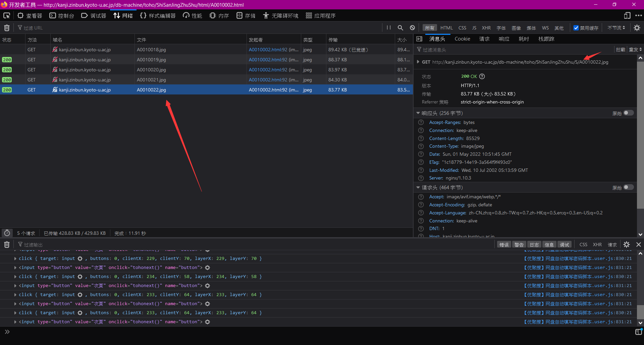Image resolution: width=644 pixels, height=345 pixels.
Task: Toggle the 禁用缓存 checkbox
Action: click(576, 28)
